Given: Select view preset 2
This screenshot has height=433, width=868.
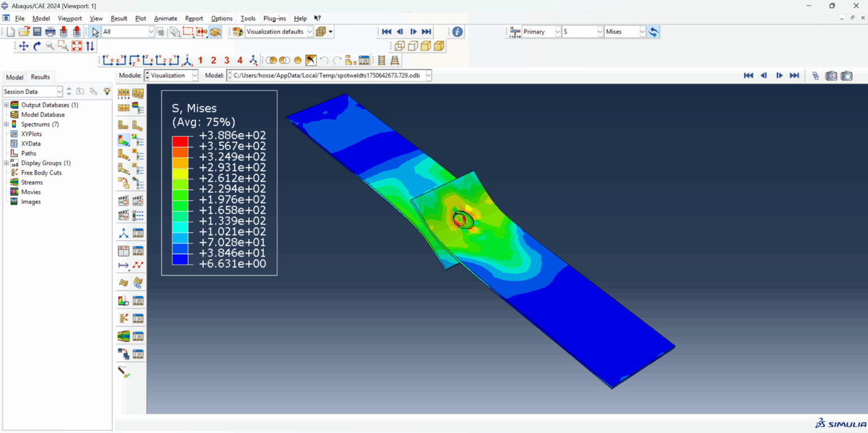Looking at the screenshot, I should (x=213, y=60).
